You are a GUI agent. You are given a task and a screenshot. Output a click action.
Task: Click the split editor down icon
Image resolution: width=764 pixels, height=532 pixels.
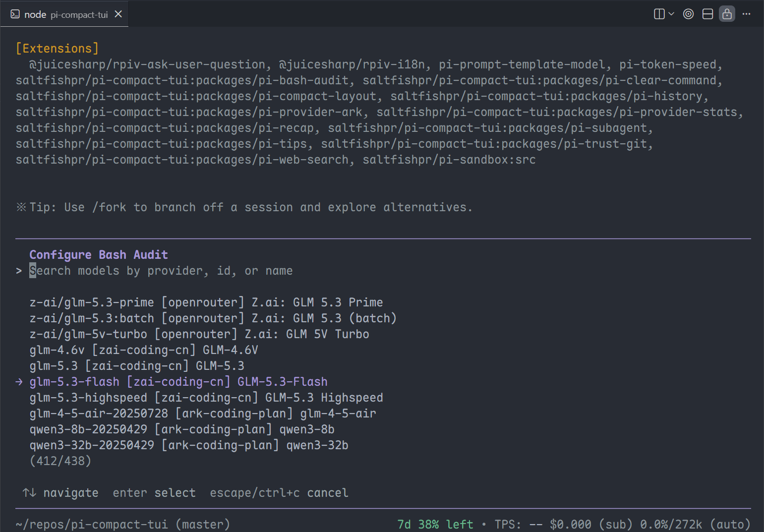(707, 14)
